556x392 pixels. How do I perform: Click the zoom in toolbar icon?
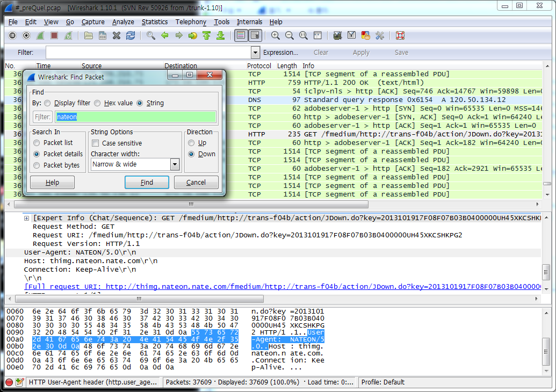tap(276, 35)
